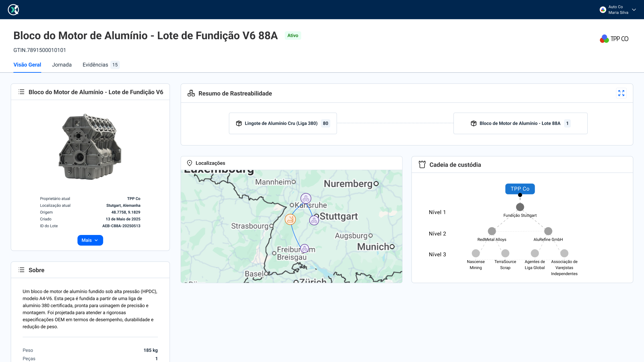This screenshot has width=644, height=362.
Task: Expand details with the Mais button
Action: (x=90, y=240)
